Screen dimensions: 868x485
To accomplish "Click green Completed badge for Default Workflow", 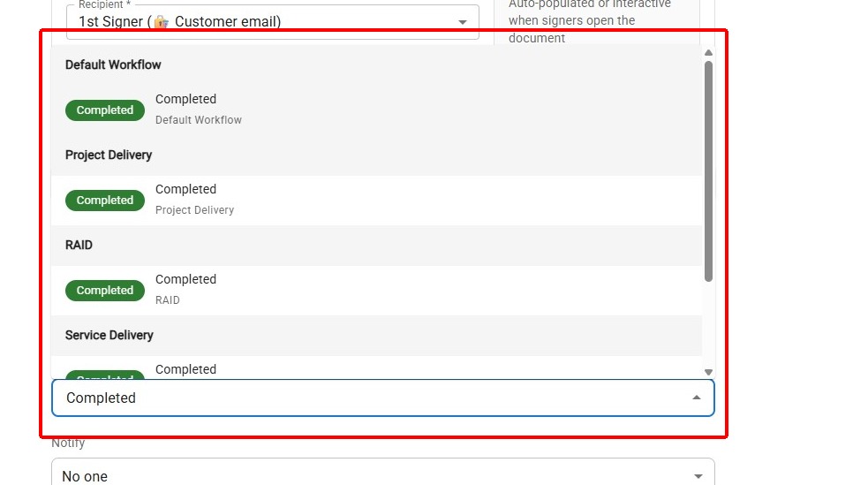I will 104,110.
